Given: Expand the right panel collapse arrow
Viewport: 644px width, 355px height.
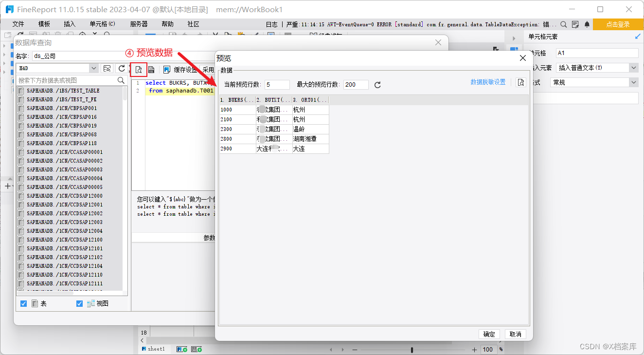Looking at the screenshot, I should tap(514, 38).
